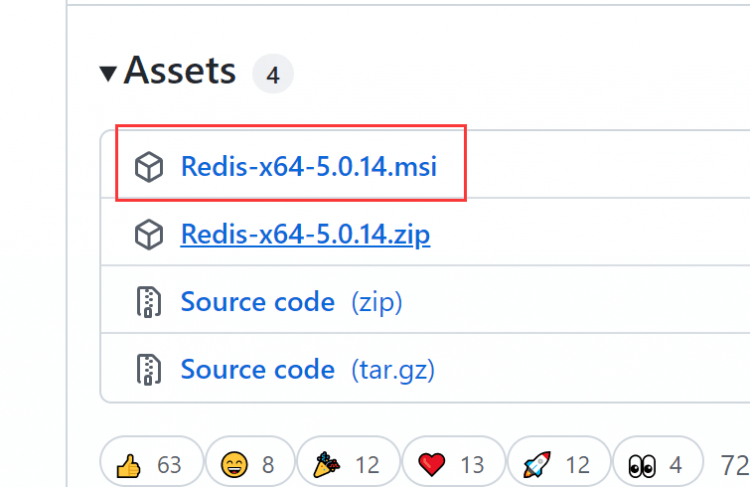Screen dimensions: 750x487
Task: Download the Redis-x64-5.0.14.zip archive
Action: point(305,235)
